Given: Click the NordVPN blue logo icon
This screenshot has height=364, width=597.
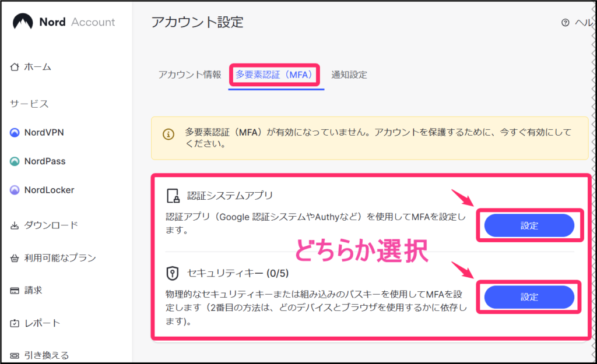Looking at the screenshot, I should [15, 132].
